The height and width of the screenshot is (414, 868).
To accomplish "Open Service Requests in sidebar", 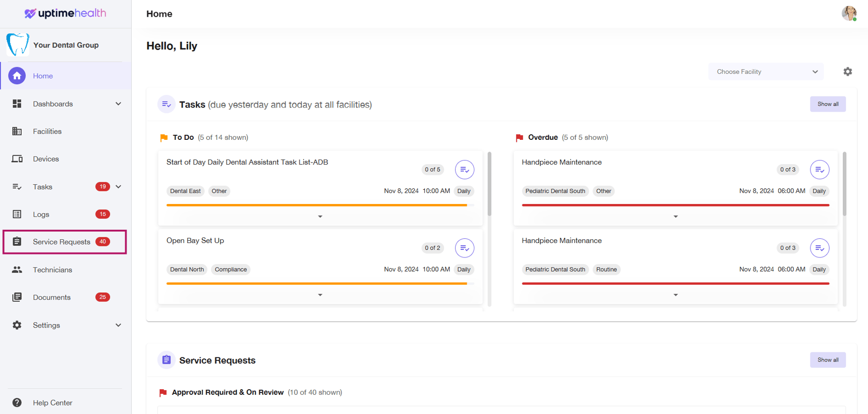I will (x=62, y=242).
